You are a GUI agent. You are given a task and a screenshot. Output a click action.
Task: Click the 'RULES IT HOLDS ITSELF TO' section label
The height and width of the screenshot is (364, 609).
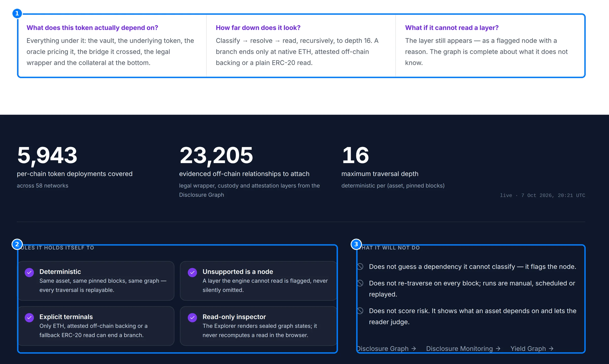pos(56,248)
